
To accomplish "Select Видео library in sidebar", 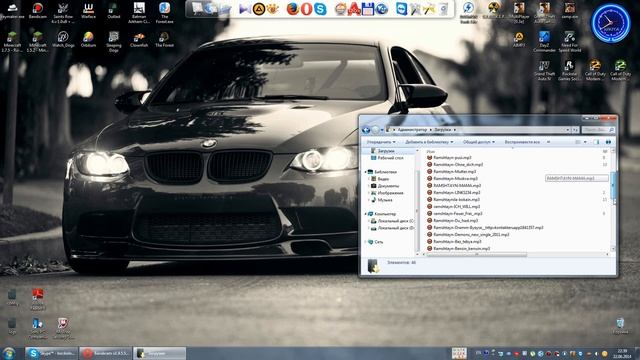I will (x=380, y=179).
